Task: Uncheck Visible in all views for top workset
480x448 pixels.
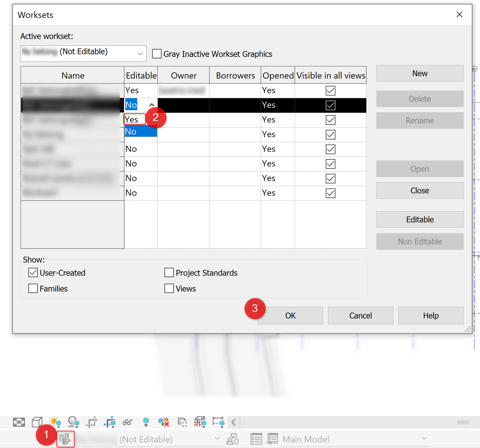Action: click(330, 91)
